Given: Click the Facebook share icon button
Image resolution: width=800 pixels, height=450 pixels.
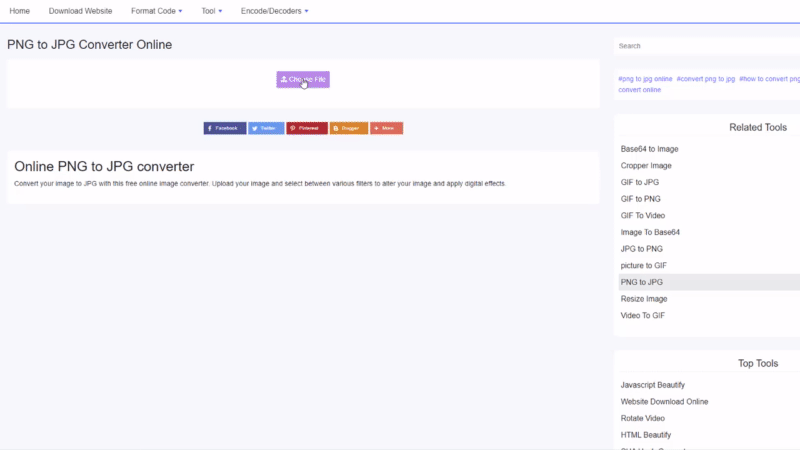Looking at the screenshot, I should point(225,128).
